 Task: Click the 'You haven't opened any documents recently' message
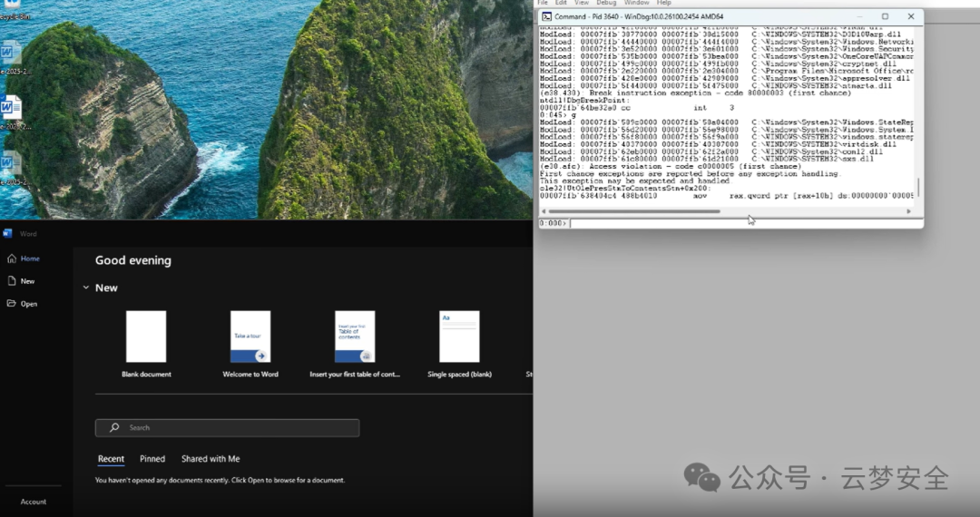pos(220,480)
